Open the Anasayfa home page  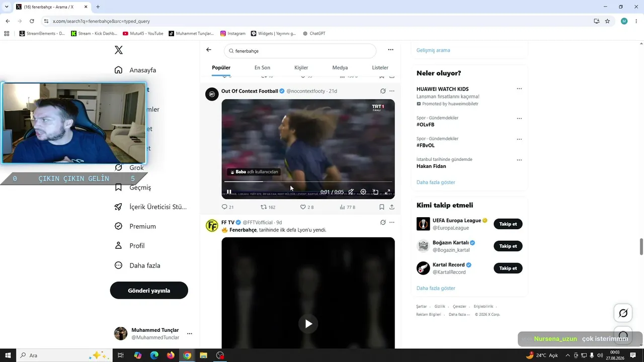(x=136, y=70)
